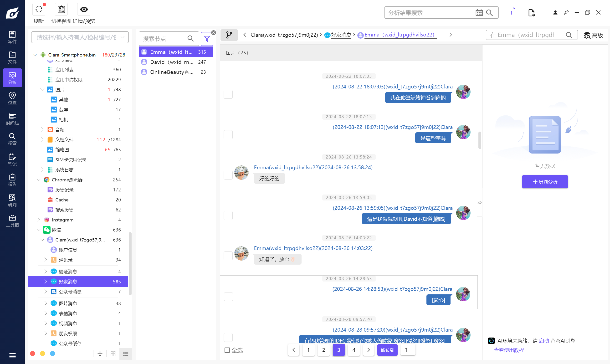Click the 切换视图 switch view icon
The height and width of the screenshot is (364, 610).
[x=61, y=9]
